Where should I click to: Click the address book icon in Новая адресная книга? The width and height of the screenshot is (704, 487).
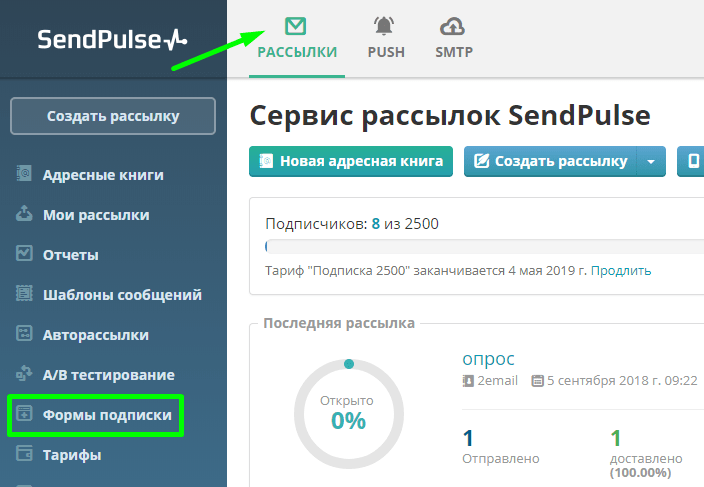click(266, 161)
